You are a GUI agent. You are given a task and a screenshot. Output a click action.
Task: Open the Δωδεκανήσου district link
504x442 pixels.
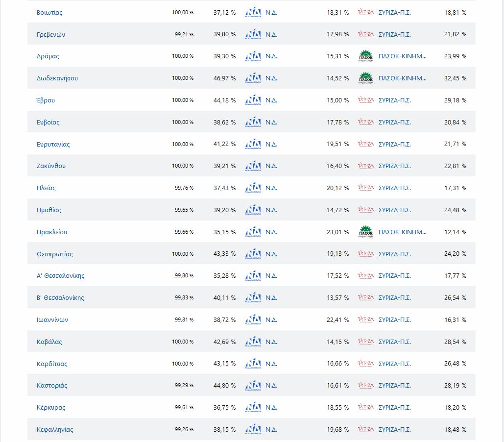57,78
